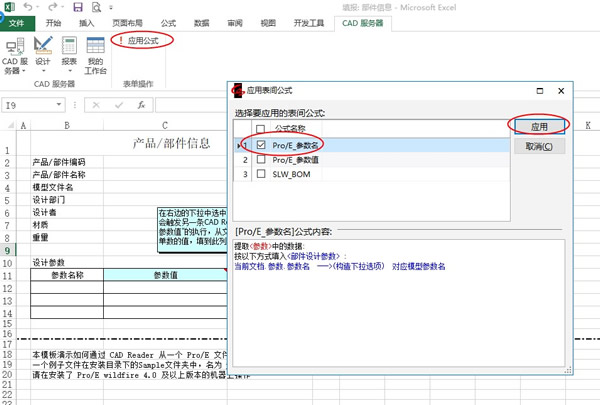Open 我的工作台 from the ribbon
The height and width of the screenshot is (405, 600).
[x=96, y=55]
